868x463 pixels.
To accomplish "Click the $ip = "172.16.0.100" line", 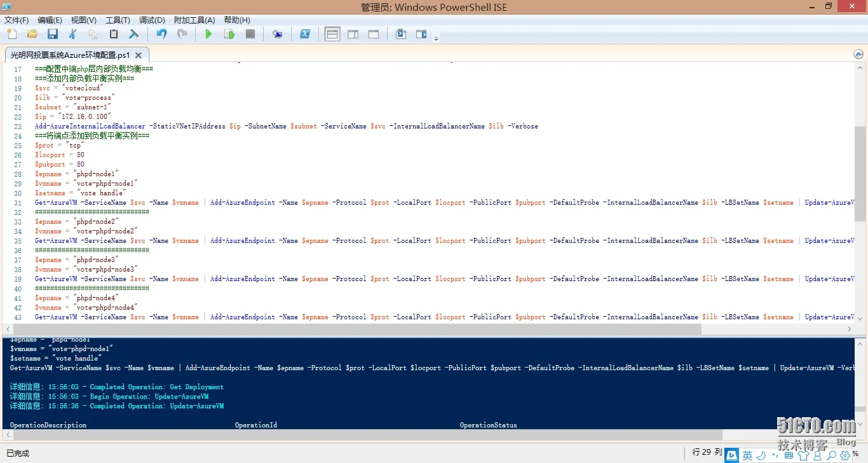I will click(x=73, y=116).
